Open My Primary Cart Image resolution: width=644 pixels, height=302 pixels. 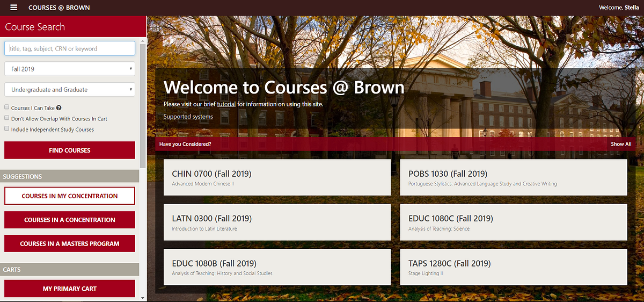[70, 289]
